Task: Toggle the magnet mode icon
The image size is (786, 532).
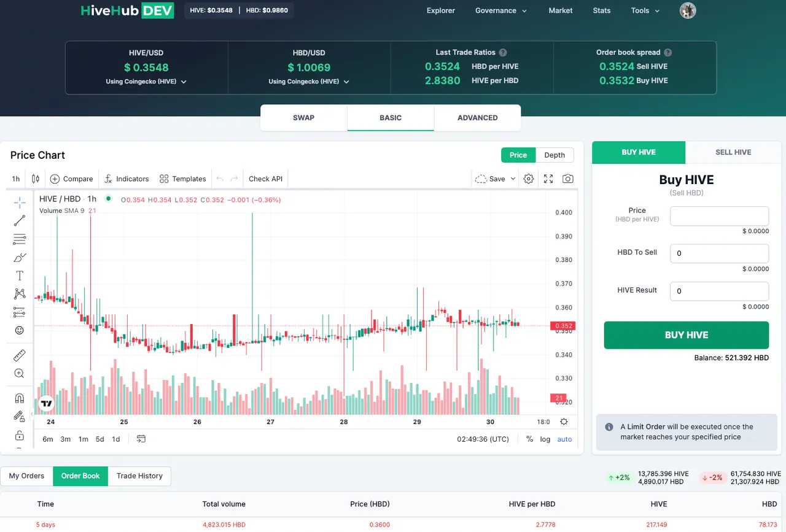Action: pos(20,398)
